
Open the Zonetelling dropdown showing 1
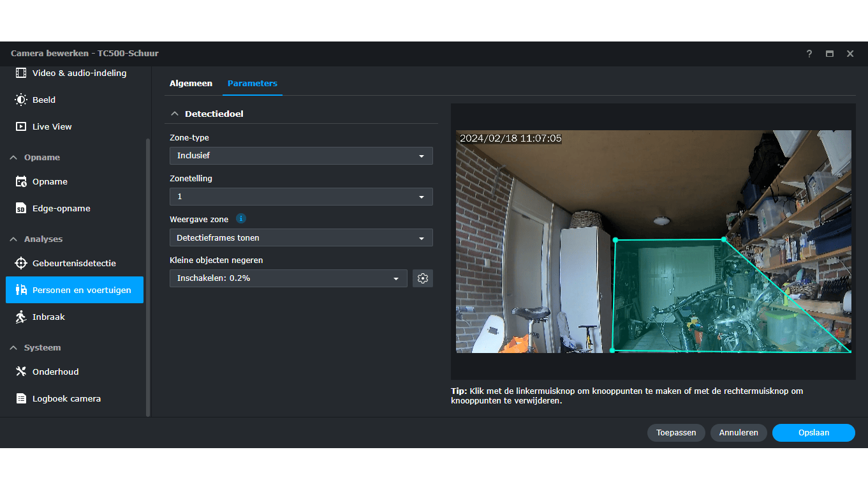[301, 197]
